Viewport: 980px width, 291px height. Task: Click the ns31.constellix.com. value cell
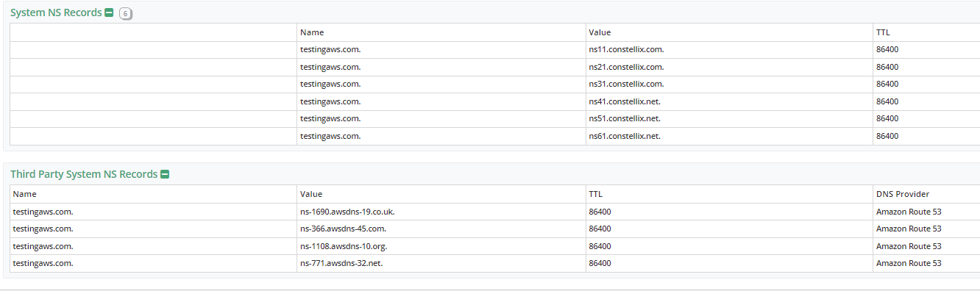pyautogui.click(x=729, y=84)
